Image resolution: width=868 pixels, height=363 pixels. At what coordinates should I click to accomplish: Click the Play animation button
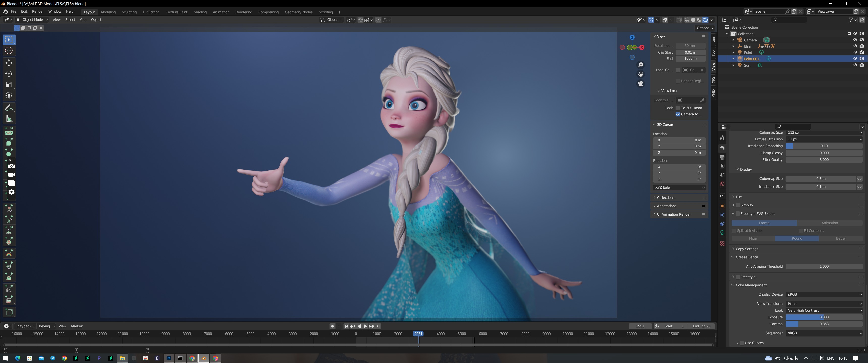(x=365, y=326)
